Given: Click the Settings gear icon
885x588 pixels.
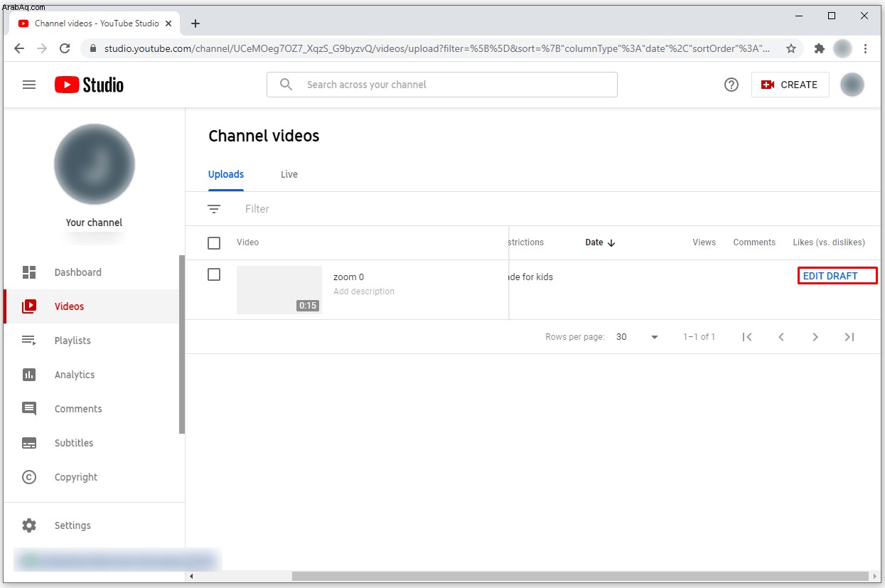Looking at the screenshot, I should tap(29, 525).
